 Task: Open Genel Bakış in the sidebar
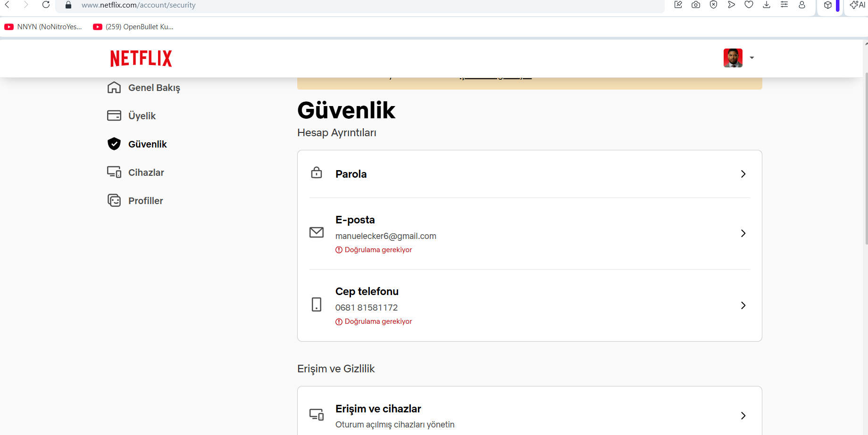point(144,88)
